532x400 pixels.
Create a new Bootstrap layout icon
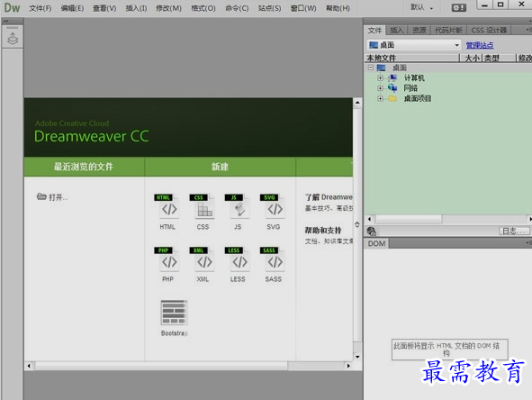[174, 313]
